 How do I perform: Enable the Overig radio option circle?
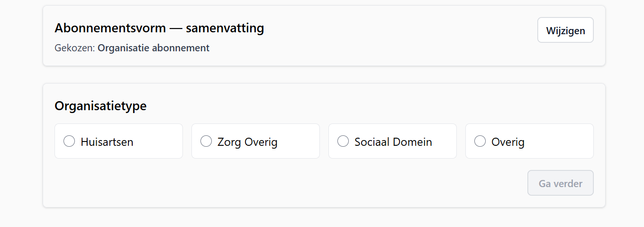coord(480,141)
